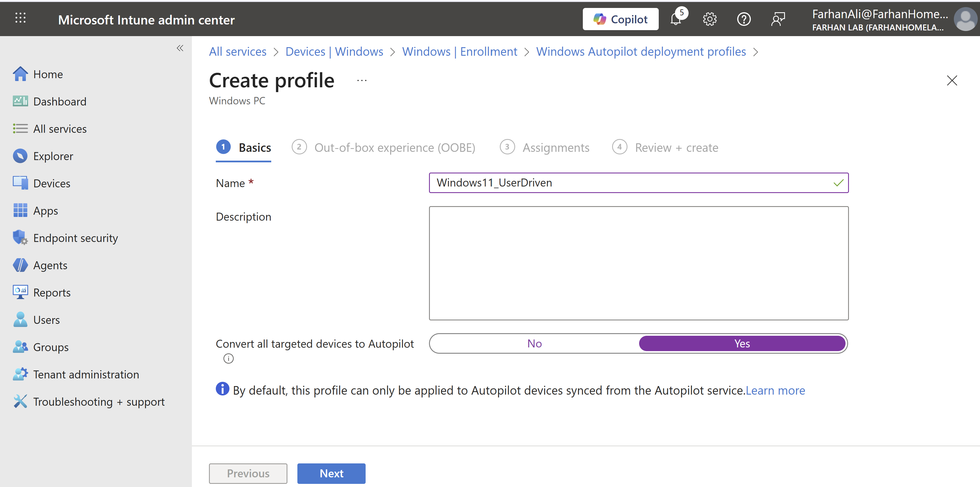This screenshot has width=980, height=487.
Task: Set Convert all targeted devices to No
Action: point(534,343)
